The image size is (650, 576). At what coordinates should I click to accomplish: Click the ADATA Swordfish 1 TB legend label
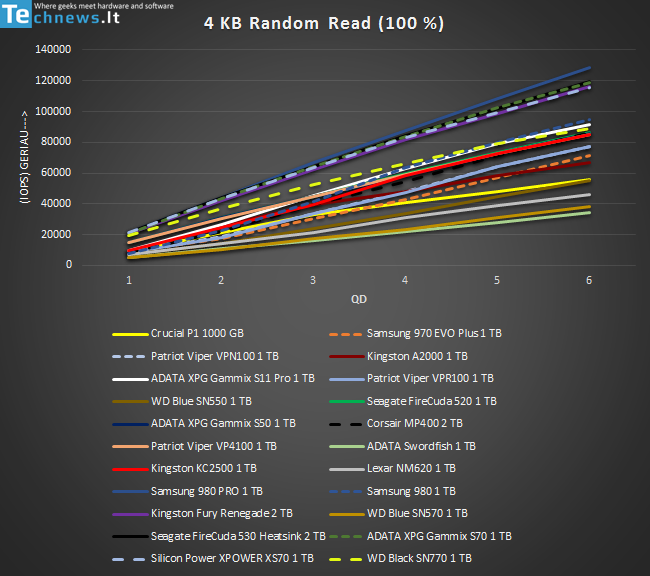(x=421, y=447)
